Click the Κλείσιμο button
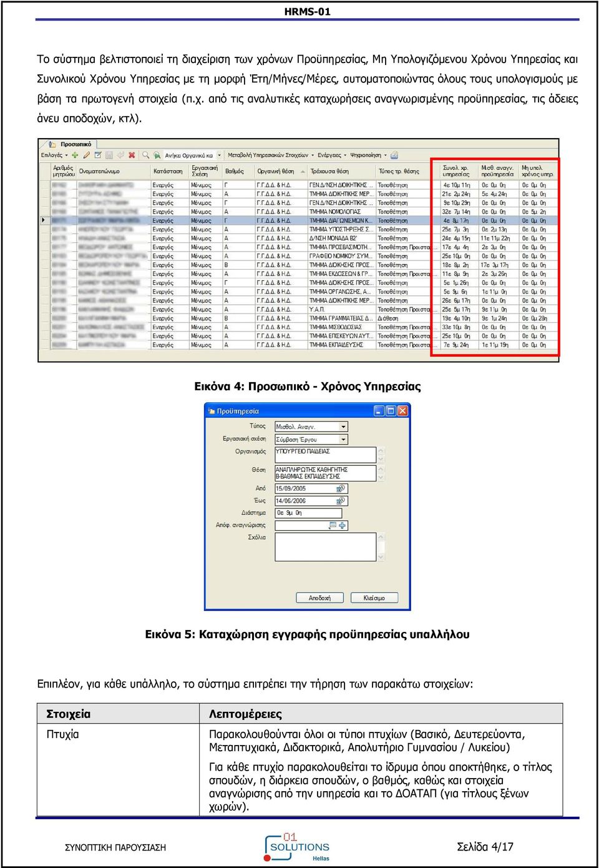Viewport: 599px width, 868px height. (374, 598)
